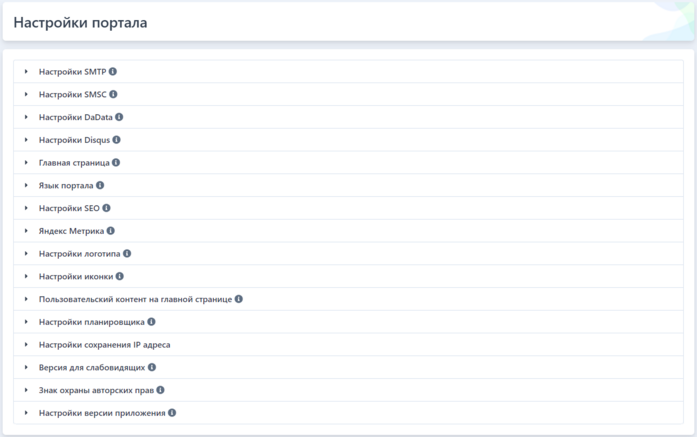The image size is (697, 437).
Task: Click the info icon next to Главная страница
Action: click(116, 162)
